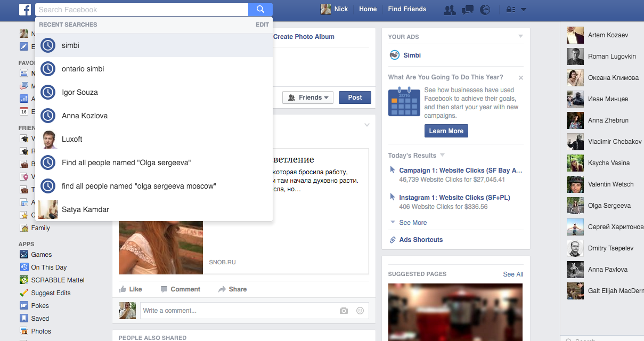Click the Comment speech bubble icon

point(164,289)
